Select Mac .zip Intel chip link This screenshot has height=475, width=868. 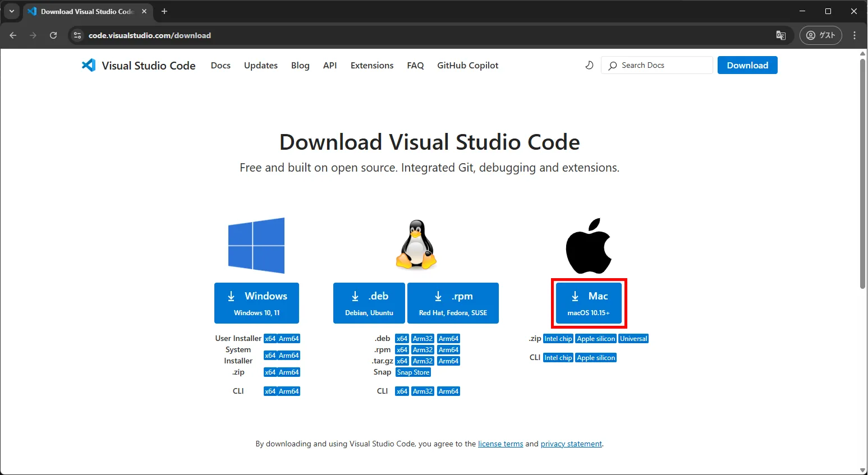click(x=558, y=339)
